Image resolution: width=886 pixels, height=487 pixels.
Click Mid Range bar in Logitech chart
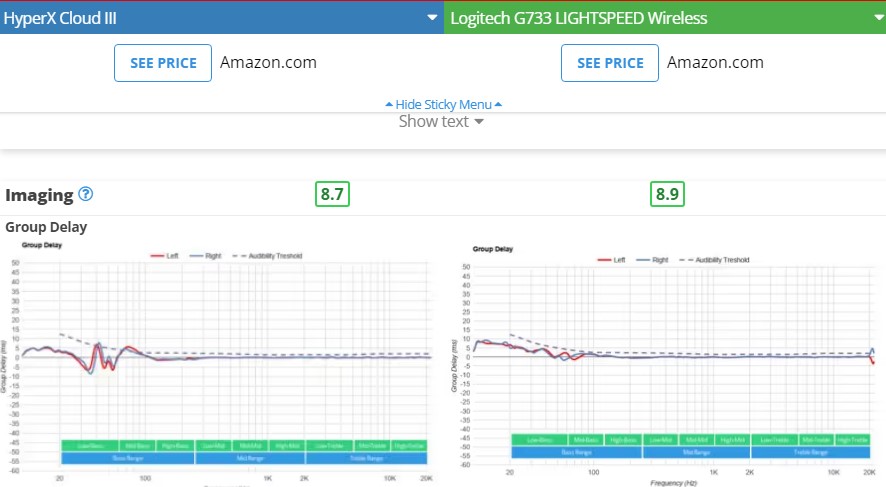(697, 452)
